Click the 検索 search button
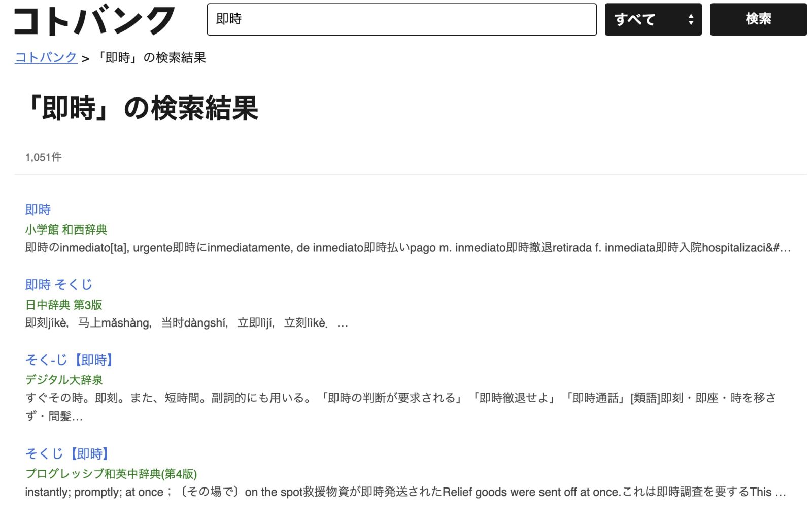 pos(758,19)
